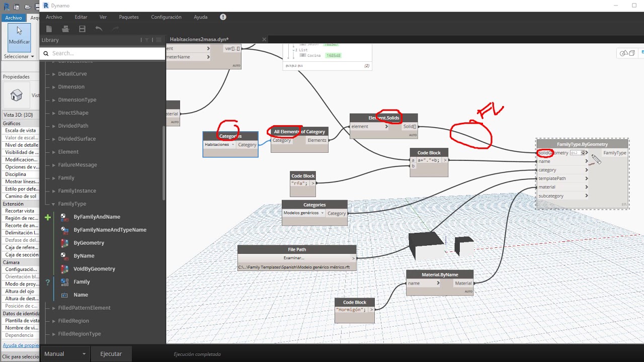644x362 pixels.
Task: Open the Ver menu
Action: click(x=103, y=17)
